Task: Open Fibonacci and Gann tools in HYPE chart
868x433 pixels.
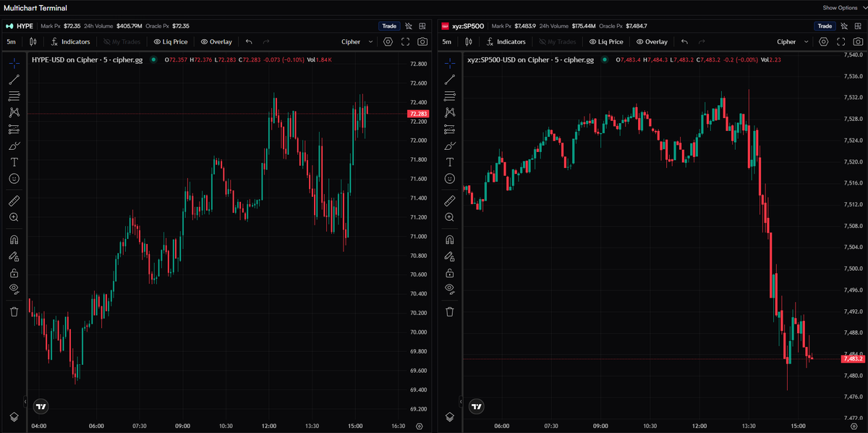Action: 14,96
